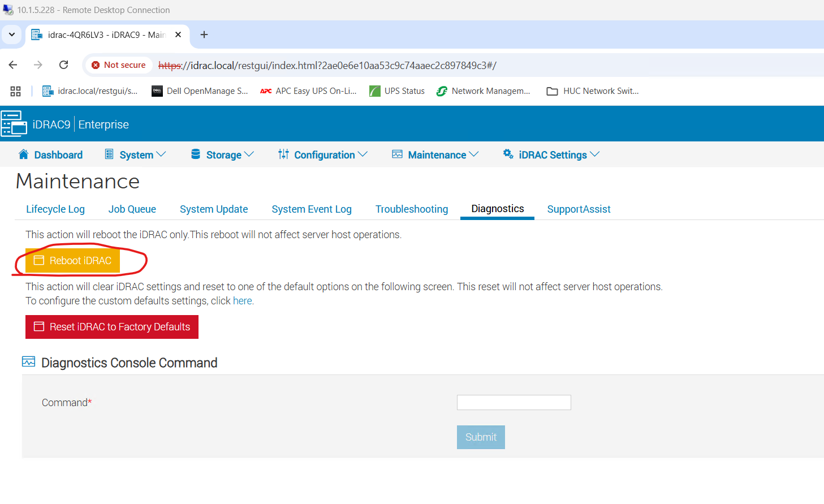Click the Diagnostics Console Command section icon

[x=28, y=361]
